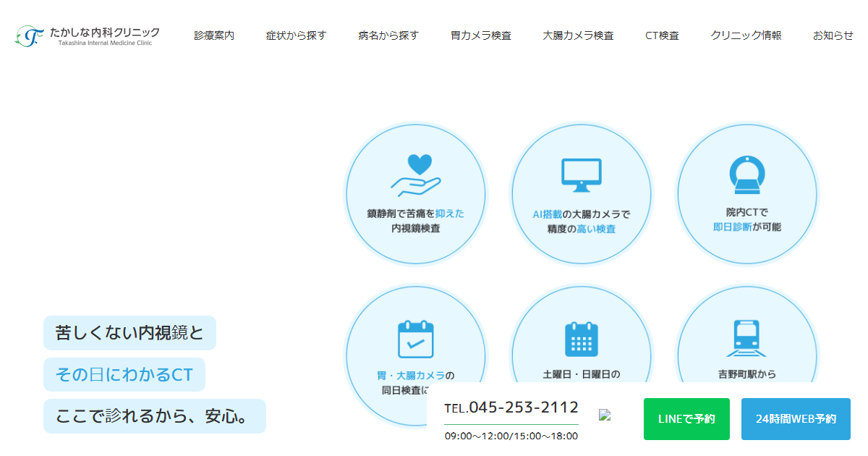This screenshot has height=456, width=868.
Task: Go to 胃カメラ検査 page
Action: (481, 35)
